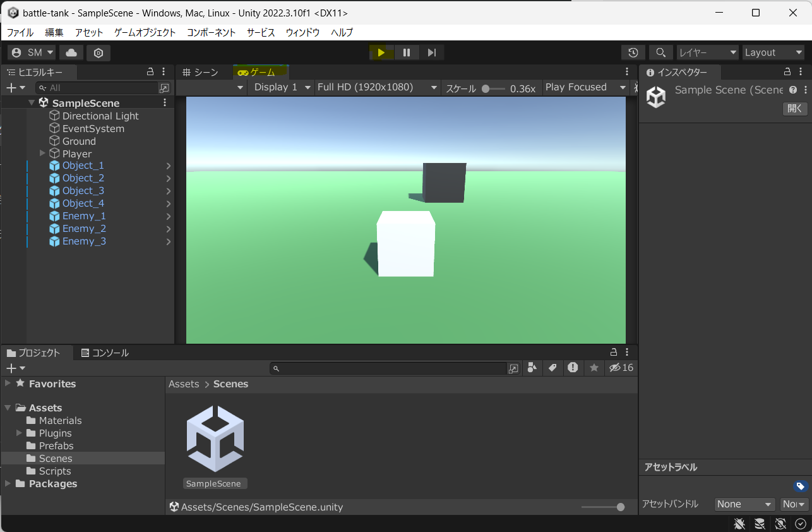Screen dimensions: 812x532
Task: Open the Full HD resolution dropdown
Action: tap(377, 87)
